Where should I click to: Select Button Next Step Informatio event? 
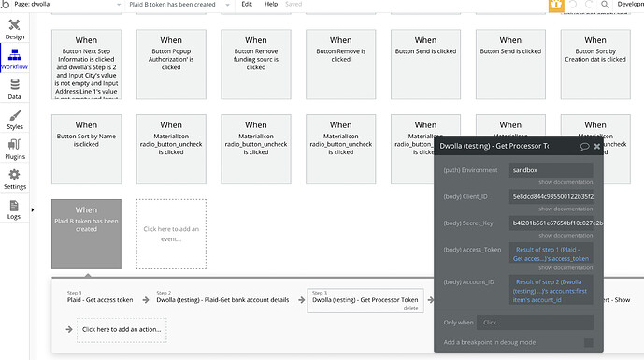click(86, 65)
